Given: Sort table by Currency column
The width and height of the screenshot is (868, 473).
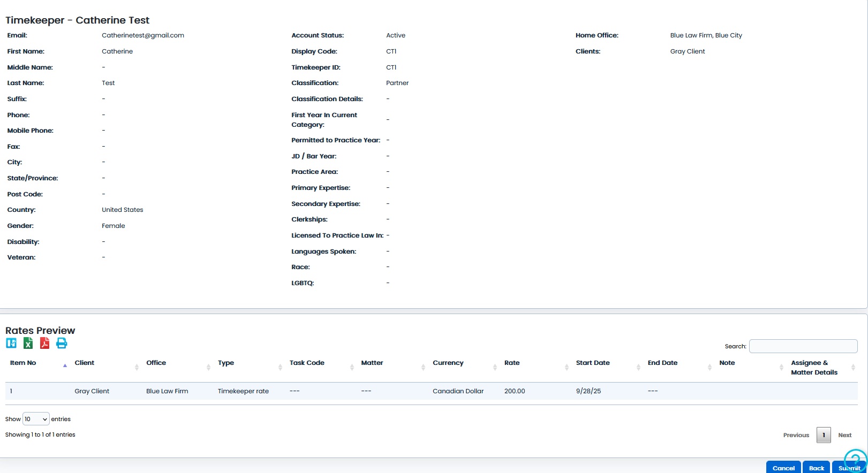Looking at the screenshot, I should point(448,363).
